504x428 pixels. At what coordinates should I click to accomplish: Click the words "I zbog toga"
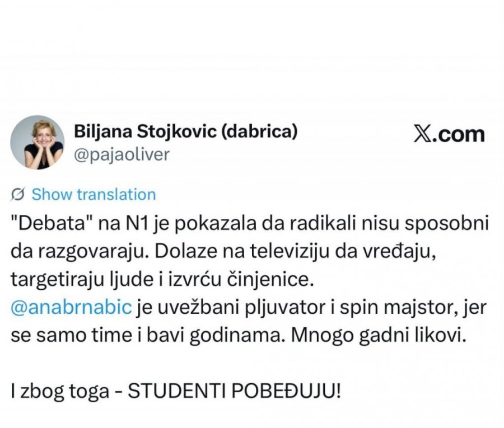(x=60, y=392)
